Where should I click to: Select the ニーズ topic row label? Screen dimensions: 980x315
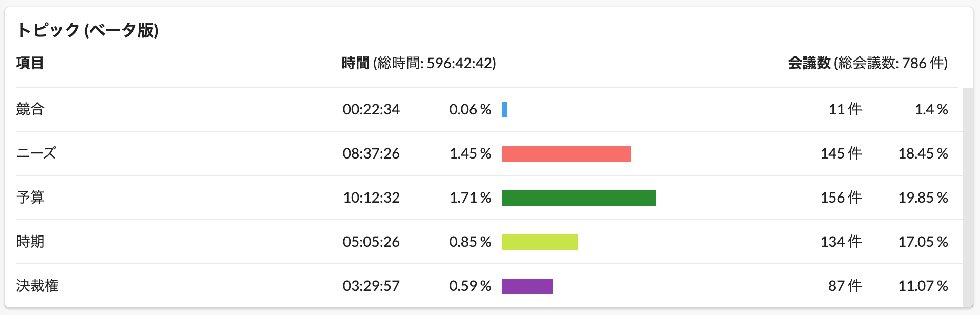tap(36, 153)
